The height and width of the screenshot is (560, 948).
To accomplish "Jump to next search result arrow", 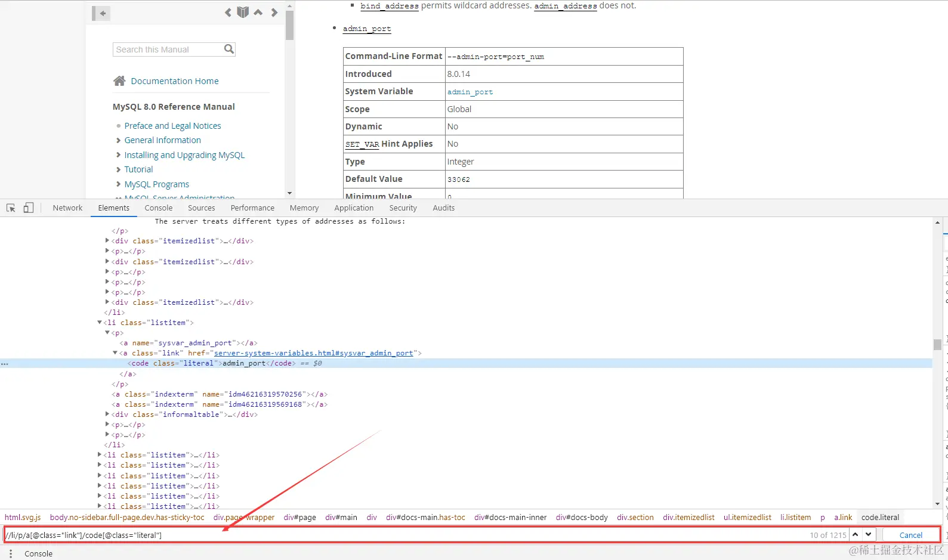I will pos(869,535).
